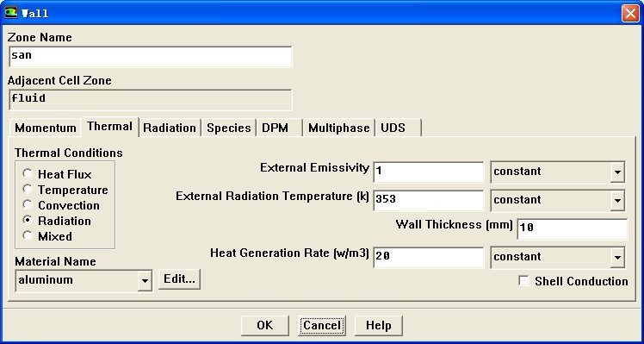Click the Zone Name input field
Screen dimensions: 644x344
click(x=151, y=56)
